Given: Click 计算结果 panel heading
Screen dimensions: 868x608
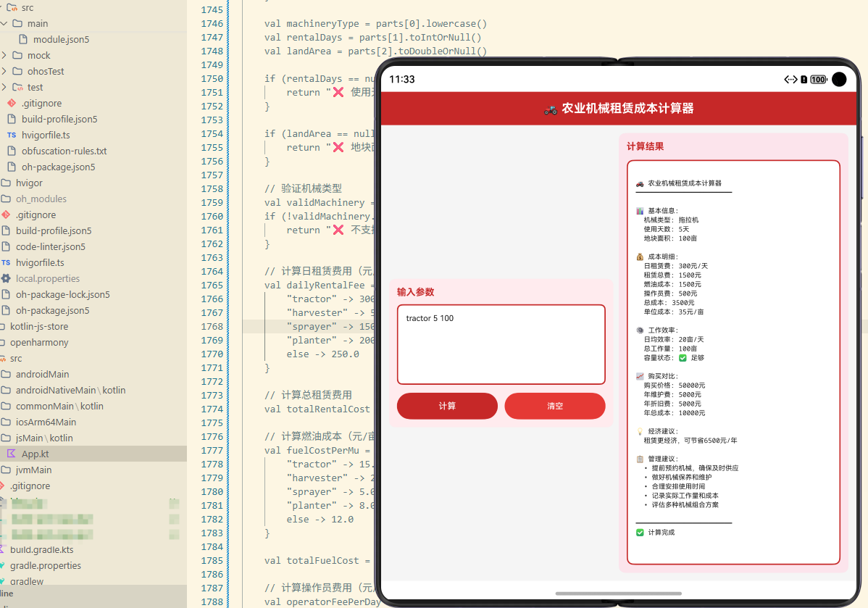Looking at the screenshot, I should click(x=645, y=146).
